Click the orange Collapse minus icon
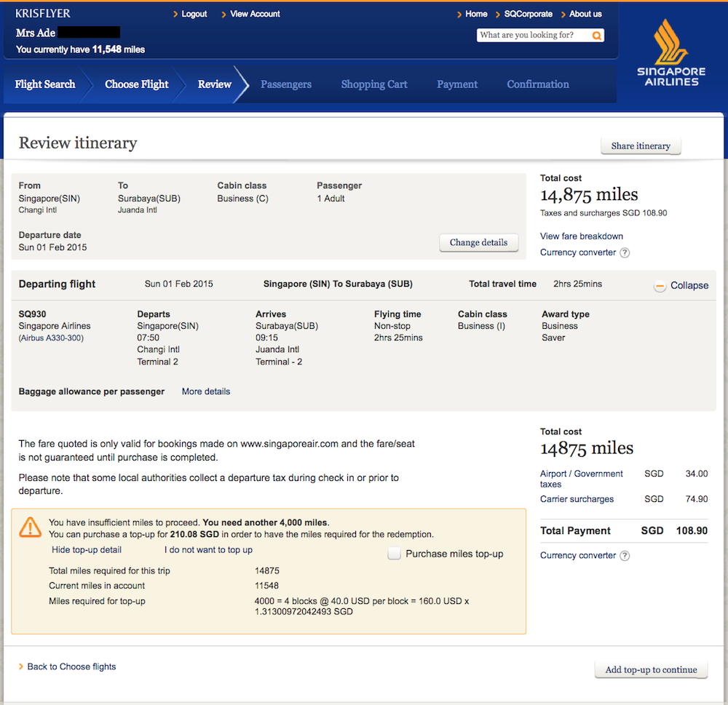728x705 pixels. [x=660, y=286]
